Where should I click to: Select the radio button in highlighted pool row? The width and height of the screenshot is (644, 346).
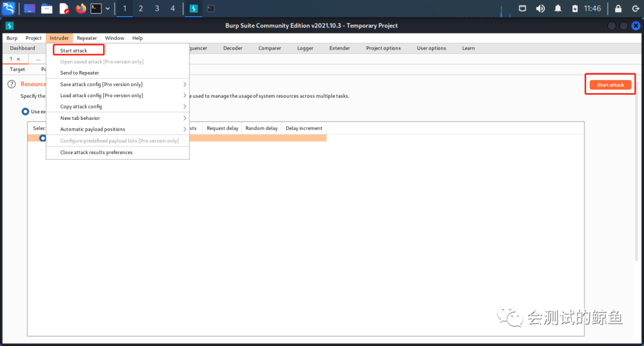pos(42,138)
